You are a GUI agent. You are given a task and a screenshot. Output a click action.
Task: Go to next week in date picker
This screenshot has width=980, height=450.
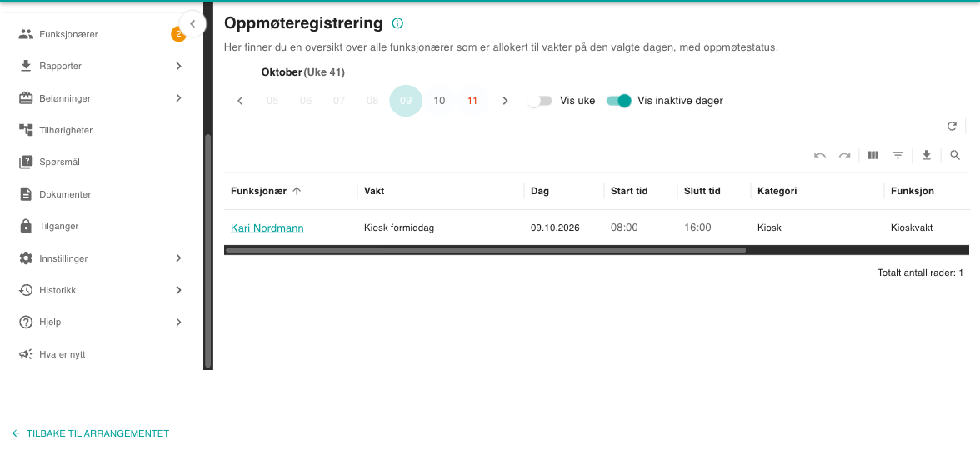click(x=506, y=101)
